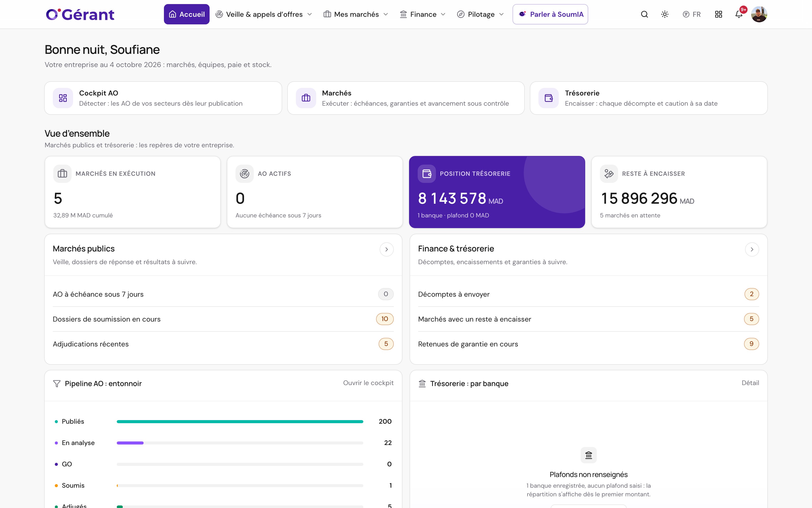The width and height of the screenshot is (812, 508).
Task: Open the apps grid icon
Action: tap(718, 14)
